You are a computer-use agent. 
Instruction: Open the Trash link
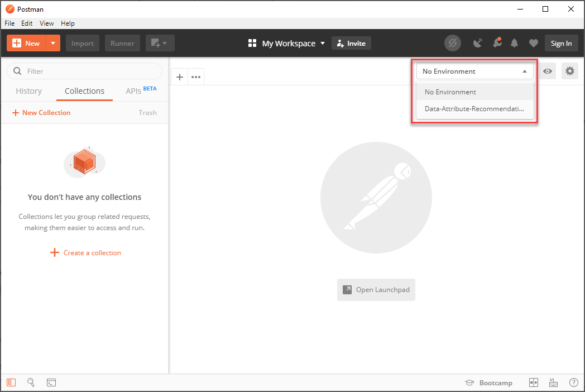(148, 113)
